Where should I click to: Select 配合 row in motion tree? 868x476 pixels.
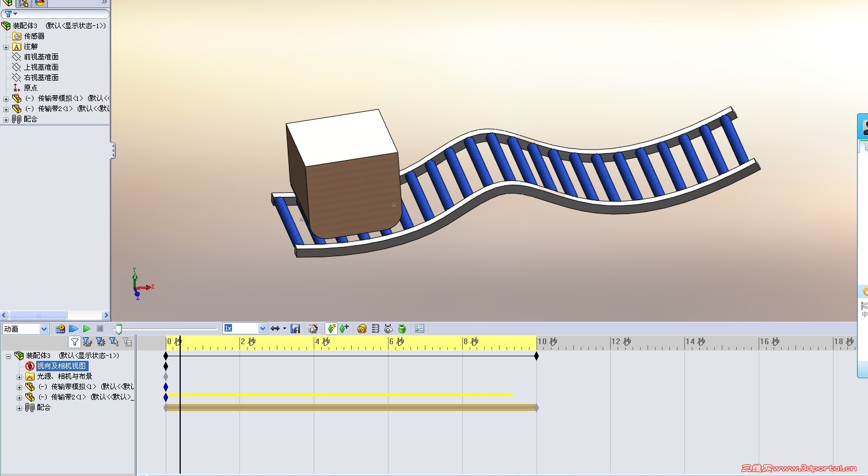[x=38, y=408]
